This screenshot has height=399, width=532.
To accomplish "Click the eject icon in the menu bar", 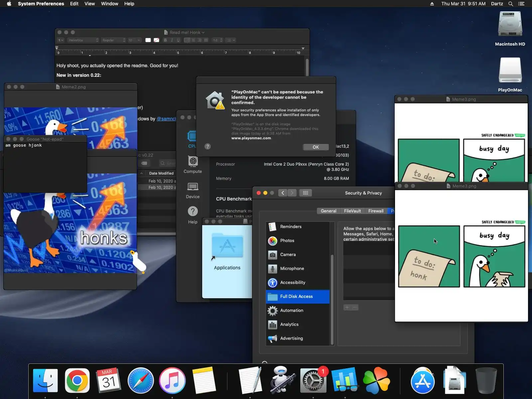I will tap(432, 4).
